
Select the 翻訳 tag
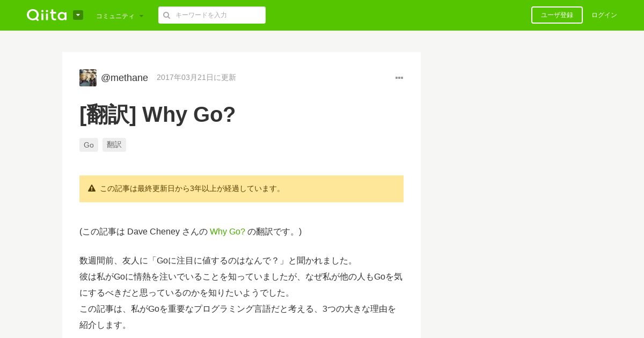(x=114, y=145)
